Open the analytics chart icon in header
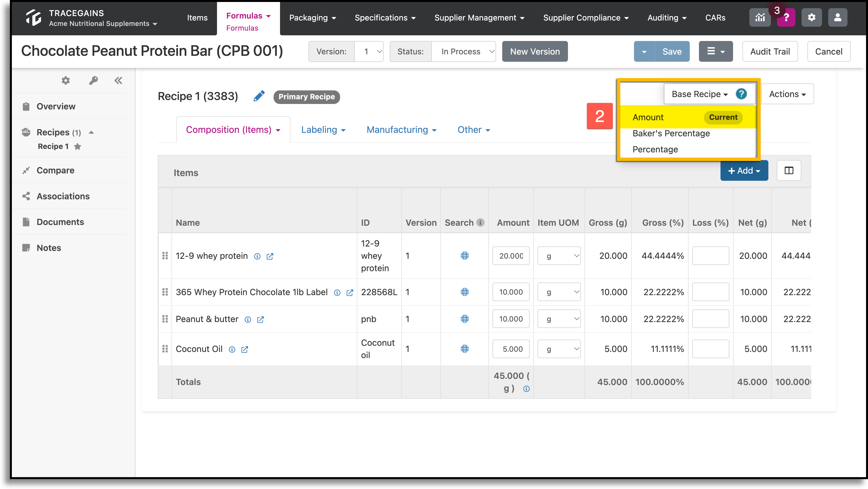 coord(760,18)
